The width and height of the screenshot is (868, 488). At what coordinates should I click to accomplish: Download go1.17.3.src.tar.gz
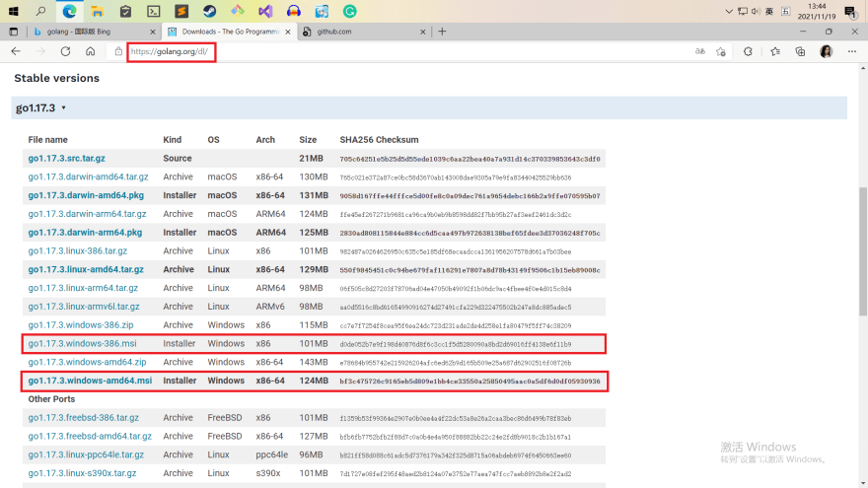point(66,159)
